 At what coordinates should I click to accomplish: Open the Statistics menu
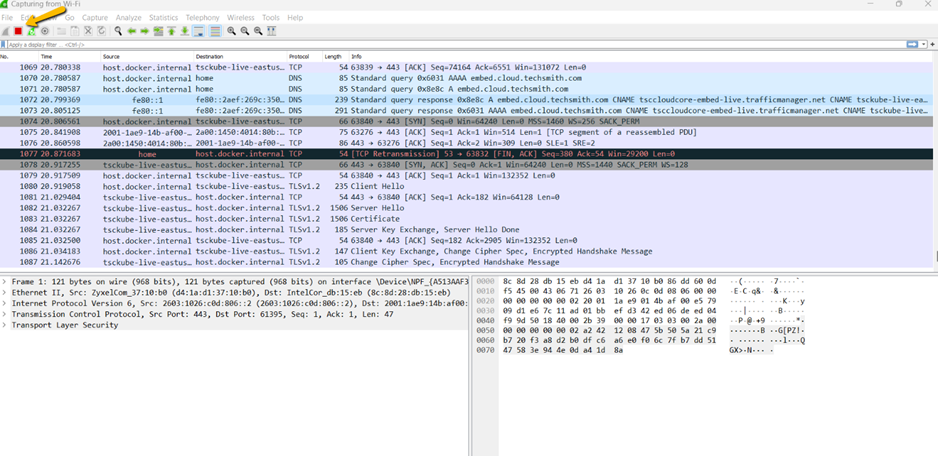click(163, 18)
